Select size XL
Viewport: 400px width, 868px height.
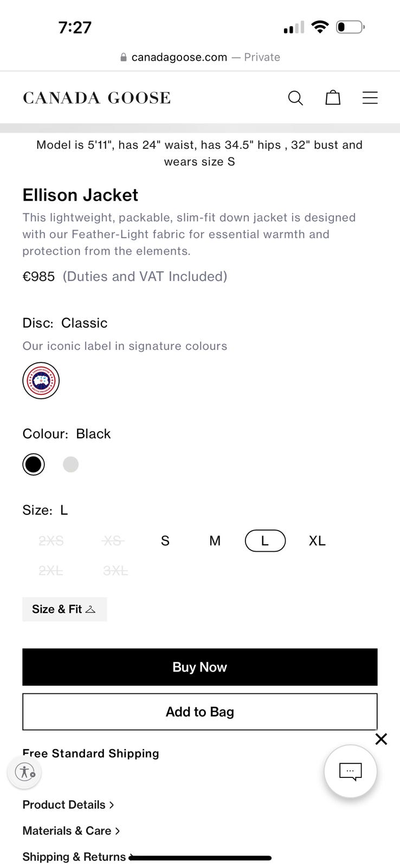tap(317, 541)
